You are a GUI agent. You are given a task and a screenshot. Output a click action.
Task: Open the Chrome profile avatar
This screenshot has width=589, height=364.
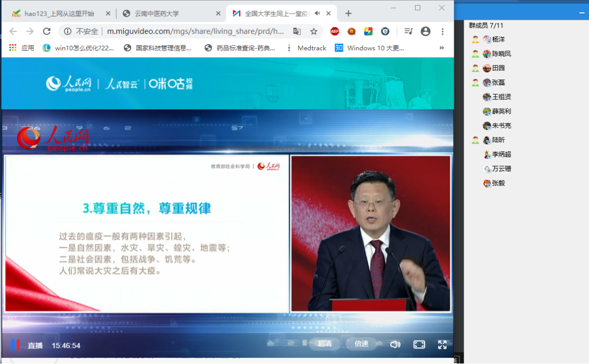pyautogui.click(x=426, y=31)
